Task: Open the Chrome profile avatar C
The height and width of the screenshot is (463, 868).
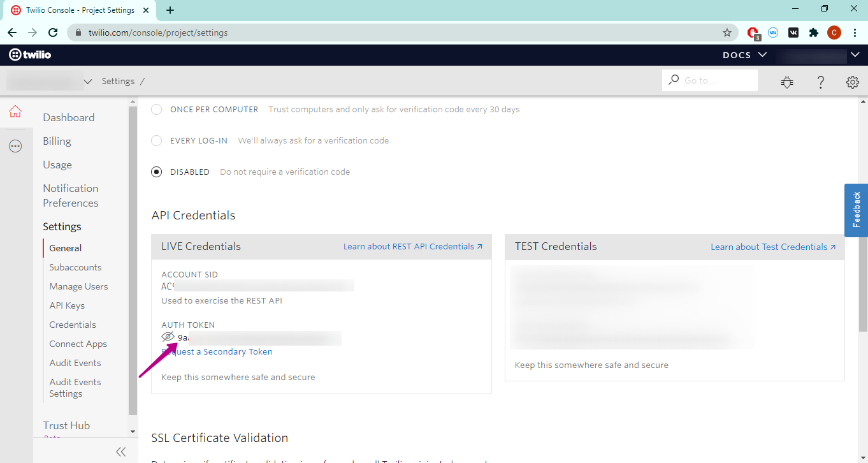Action: click(834, 33)
